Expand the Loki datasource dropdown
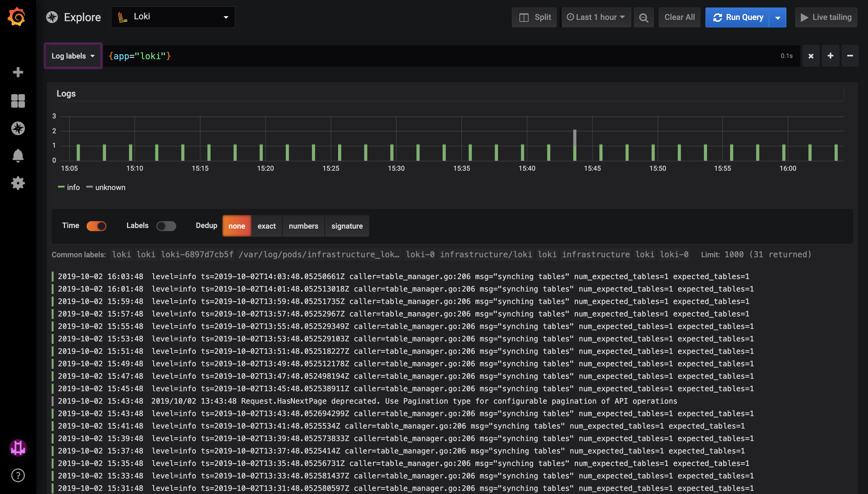 pyautogui.click(x=173, y=16)
